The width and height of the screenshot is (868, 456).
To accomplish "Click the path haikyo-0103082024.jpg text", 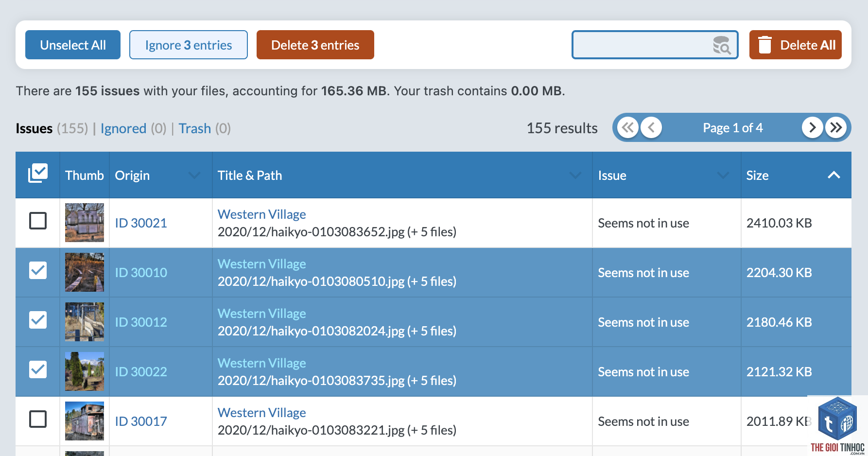I will [x=337, y=331].
